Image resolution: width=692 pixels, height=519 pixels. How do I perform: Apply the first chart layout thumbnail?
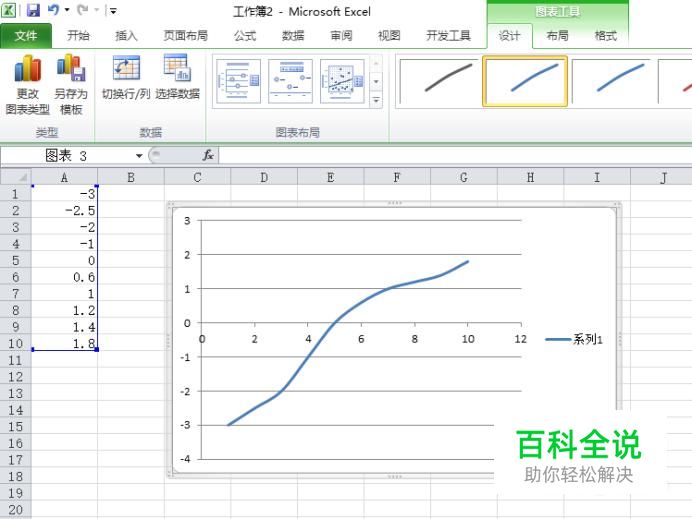pos(239,81)
